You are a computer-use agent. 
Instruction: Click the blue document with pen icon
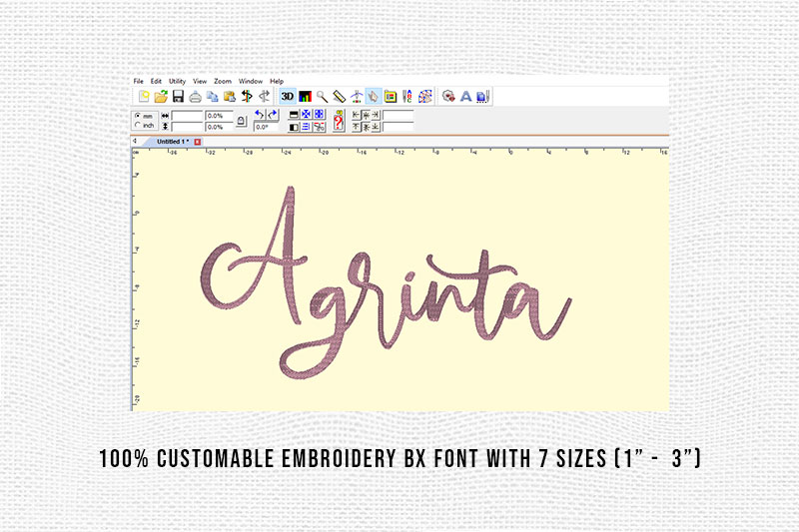(x=482, y=96)
